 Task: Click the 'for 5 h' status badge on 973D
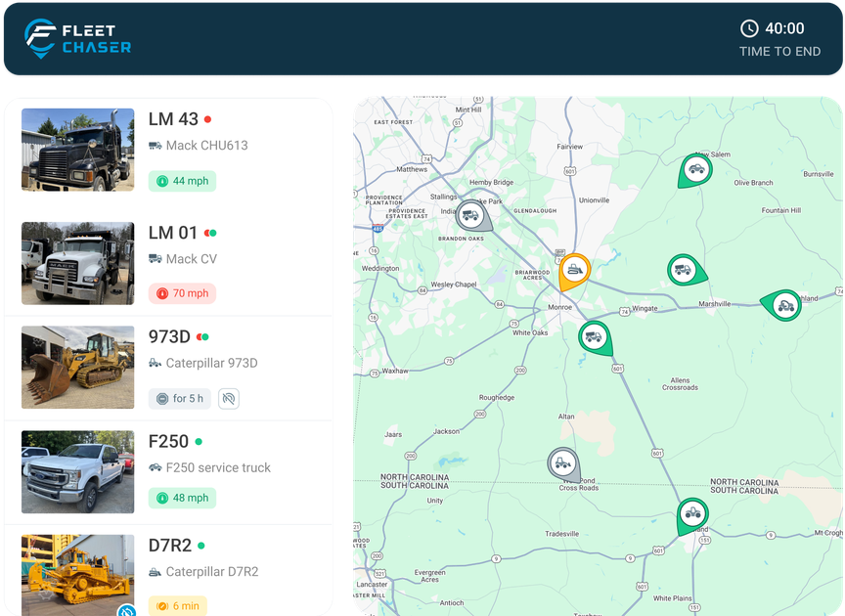[x=179, y=398]
